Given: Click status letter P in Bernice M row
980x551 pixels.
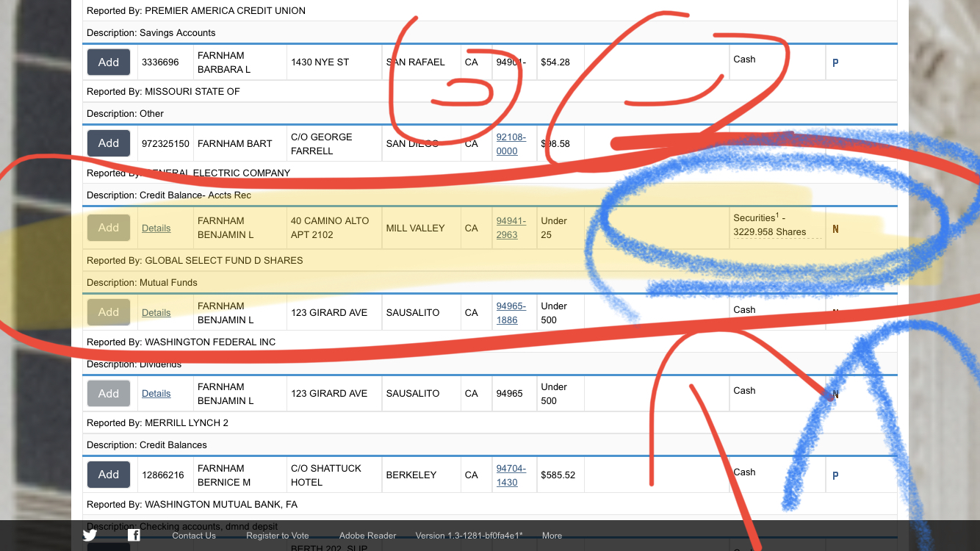Looking at the screenshot, I should click(835, 476).
